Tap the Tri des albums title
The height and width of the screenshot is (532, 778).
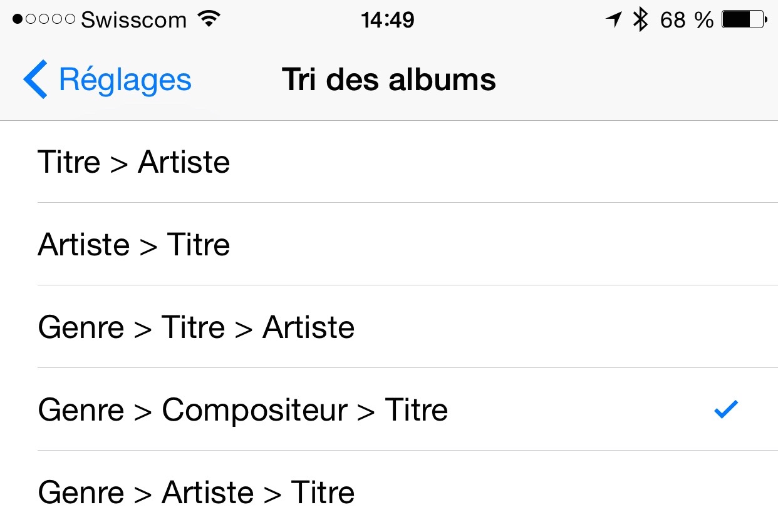coord(388,79)
